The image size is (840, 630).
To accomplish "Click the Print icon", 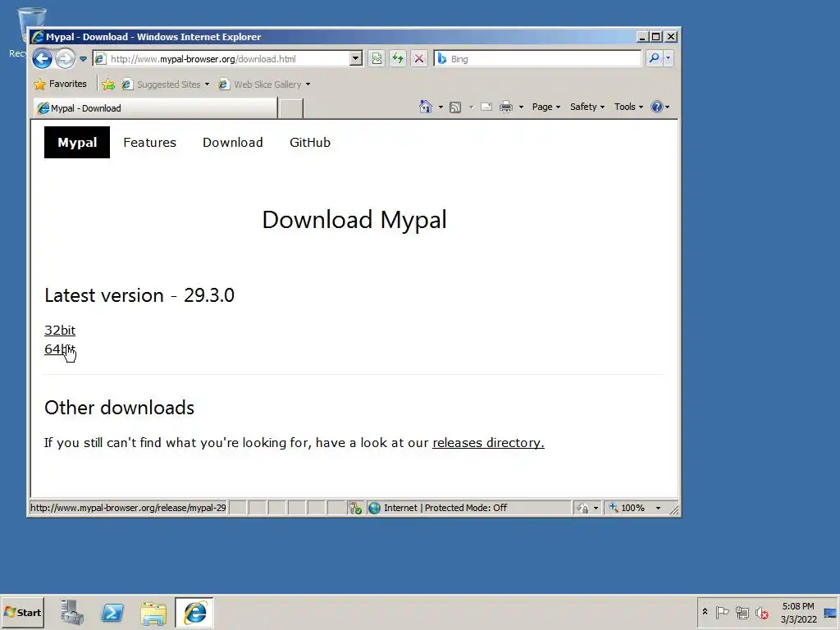I will tap(505, 107).
